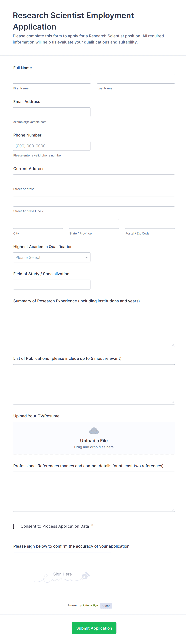The width and height of the screenshot is (186, 644).
Task: Click the Postal / Zip Code field
Action: tap(150, 224)
